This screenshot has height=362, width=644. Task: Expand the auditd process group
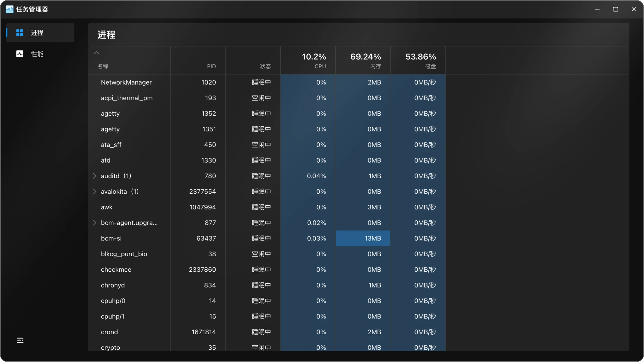point(94,176)
